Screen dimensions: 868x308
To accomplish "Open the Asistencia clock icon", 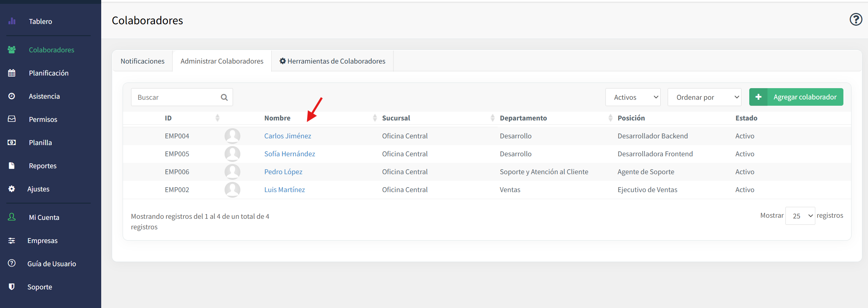I will 12,96.
